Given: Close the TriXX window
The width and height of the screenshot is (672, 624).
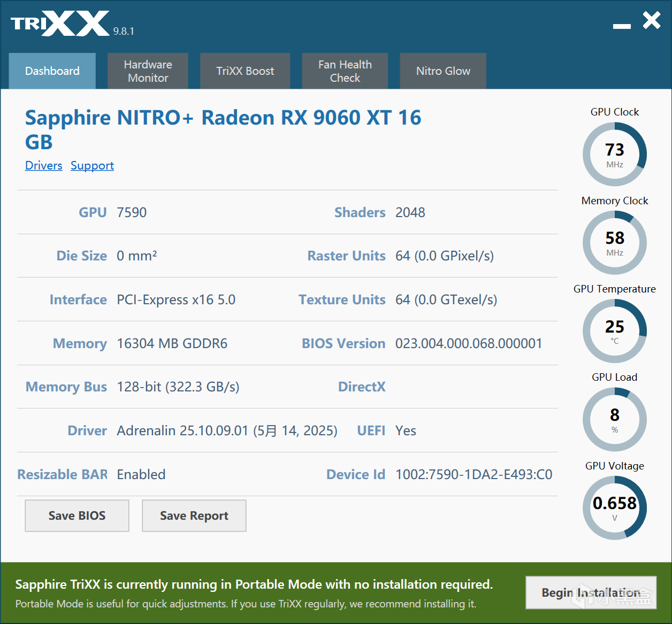Looking at the screenshot, I should [652, 21].
